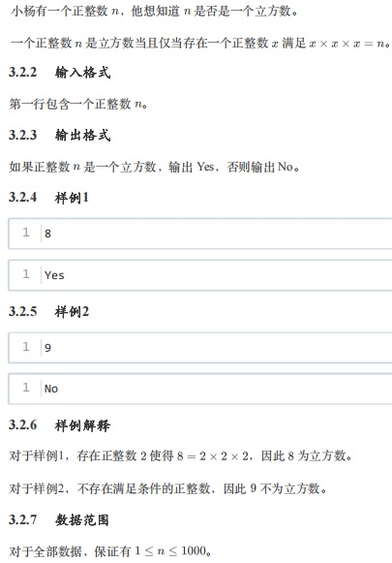This screenshot has height=563, width=392.
Task: Click the sample 1 output box showing Yes
Action: [200, 275]
